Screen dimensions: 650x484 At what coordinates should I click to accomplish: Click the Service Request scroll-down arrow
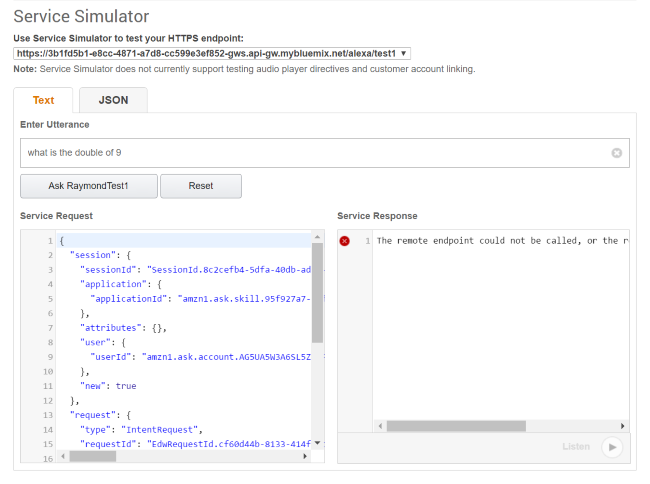pyautogui.click(x=318, y=443)
